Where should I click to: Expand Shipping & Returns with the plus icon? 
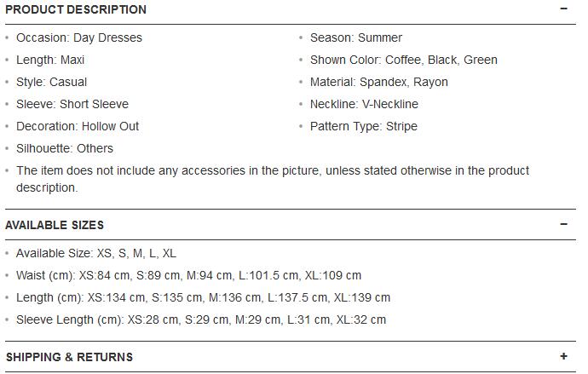pyautogui.click(x=563, y=357)
